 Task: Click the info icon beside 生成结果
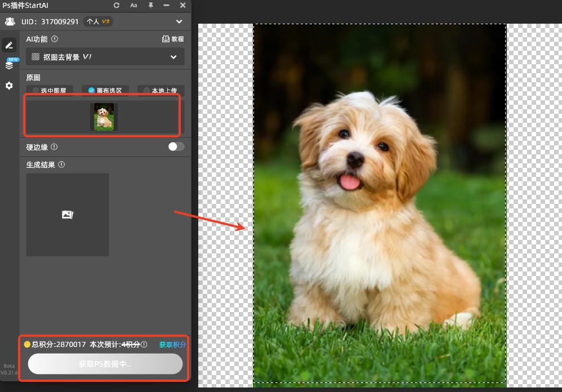coord(61,165)
